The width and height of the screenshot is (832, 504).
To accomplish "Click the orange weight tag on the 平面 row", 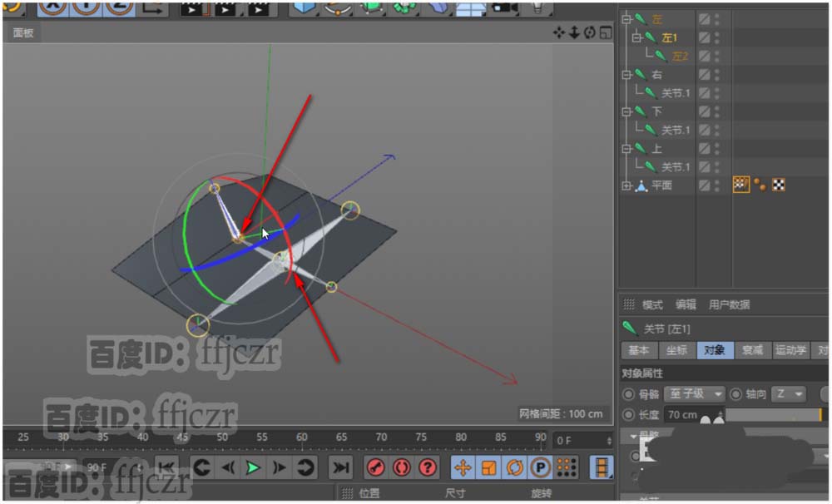I will (760, 185).
